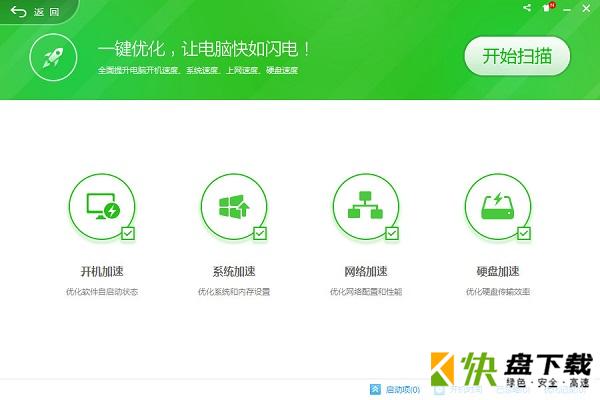Click the 开机加速 label
Viewport: 600px width, 400px height.
pos(102,271)
